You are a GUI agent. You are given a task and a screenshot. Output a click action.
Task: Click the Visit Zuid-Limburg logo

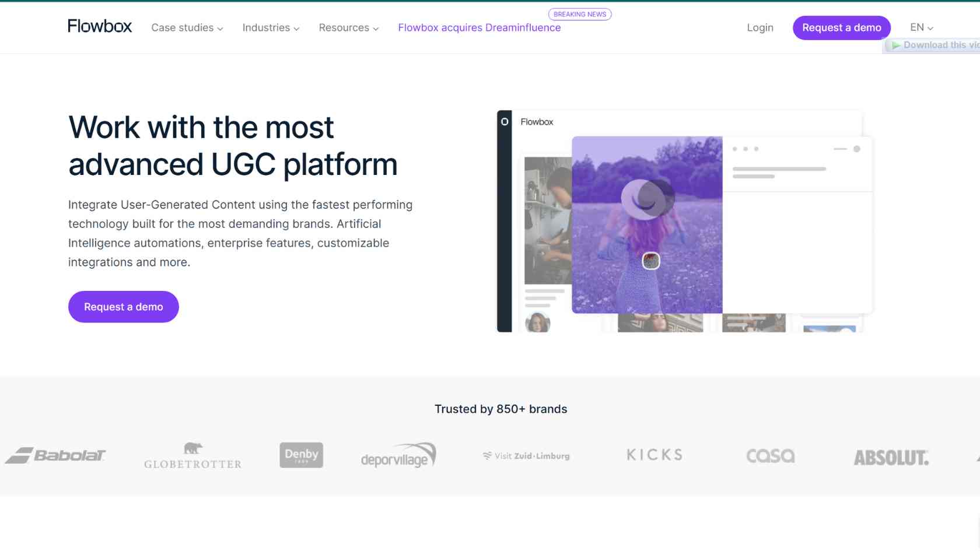tap(526, 456)
